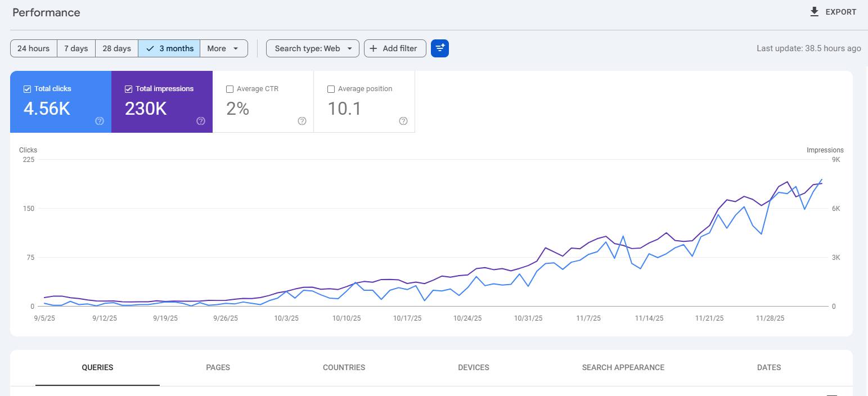Click the plus icon in Add filter

[374, 48]
